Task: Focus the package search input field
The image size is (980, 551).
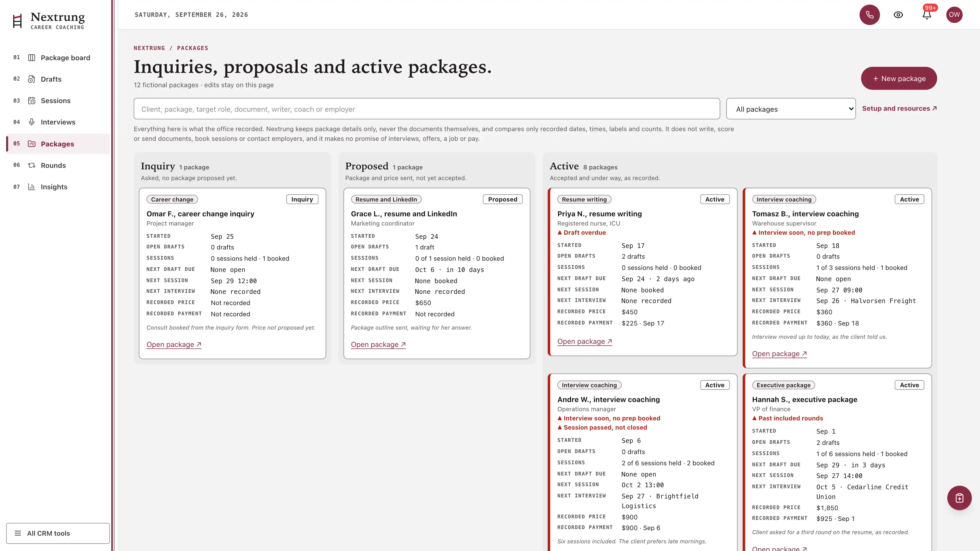Action: [x=426, y=109]
